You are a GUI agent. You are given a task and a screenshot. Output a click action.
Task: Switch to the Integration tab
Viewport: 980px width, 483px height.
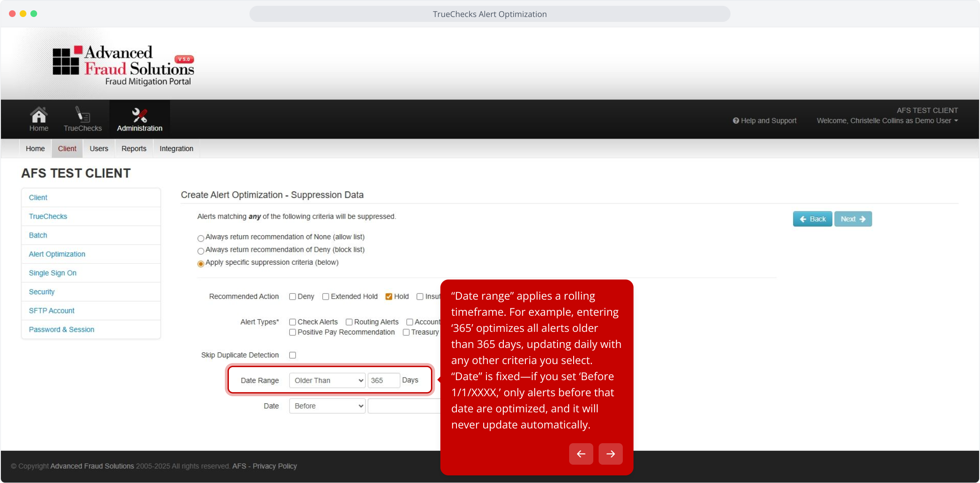click(x=176, y=148)
